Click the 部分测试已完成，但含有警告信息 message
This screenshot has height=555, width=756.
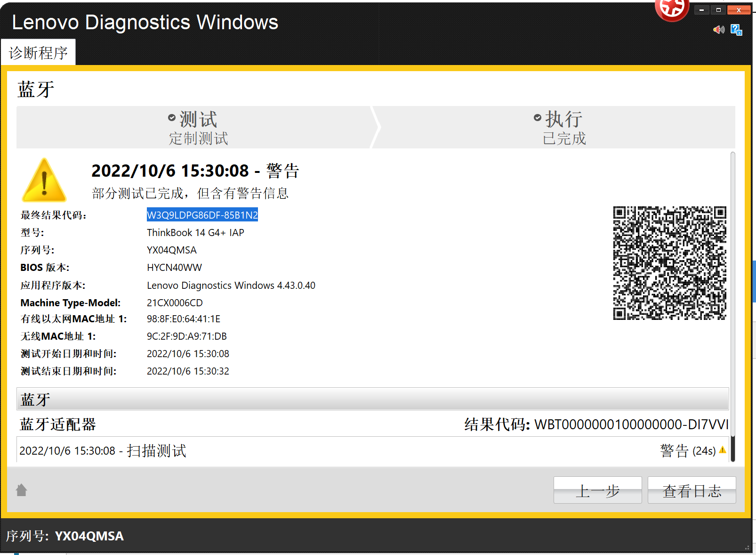pos(190,193)
